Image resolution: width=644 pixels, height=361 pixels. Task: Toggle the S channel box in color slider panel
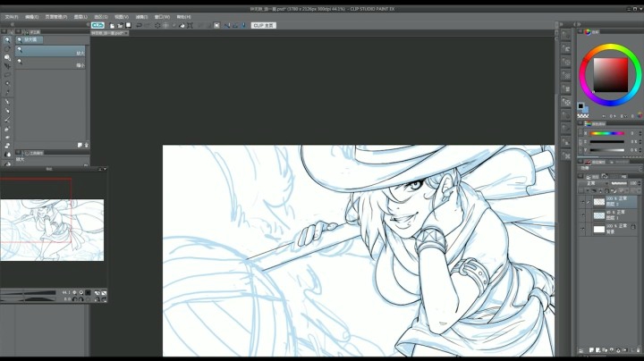(585, 142)
